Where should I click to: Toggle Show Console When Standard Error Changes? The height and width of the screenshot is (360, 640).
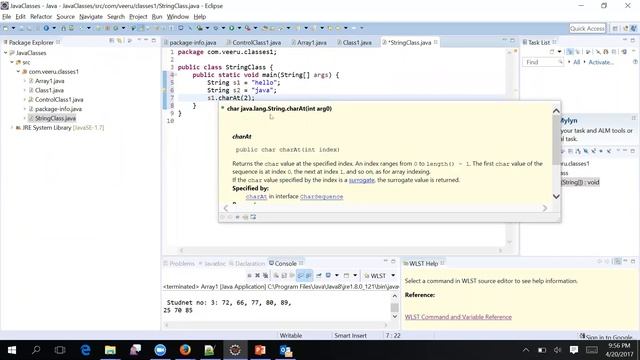(x=309, y=276)
